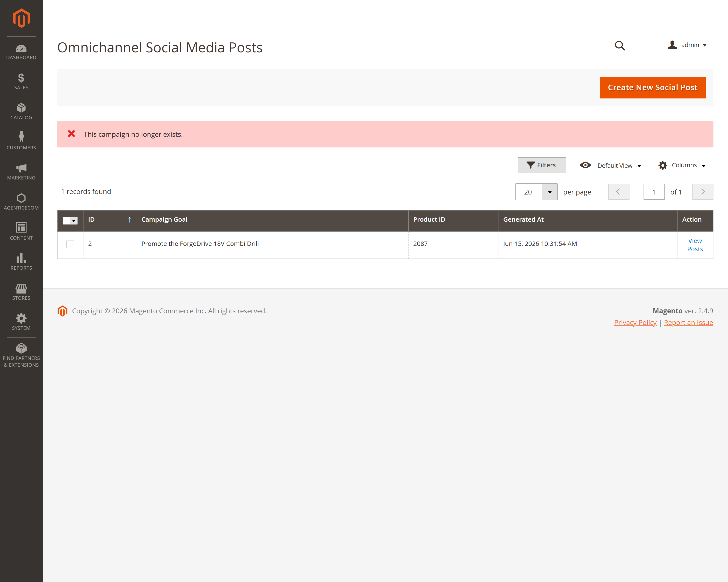
Task: Click the current page number field
Action: tap(654, 192)
